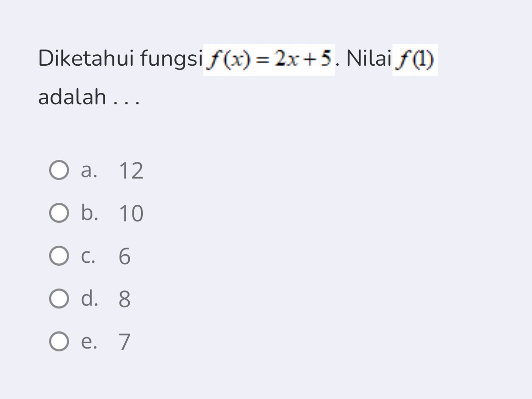Click the answer label c. 6
The image size is (532, 399).
click(x=107, y=256)
